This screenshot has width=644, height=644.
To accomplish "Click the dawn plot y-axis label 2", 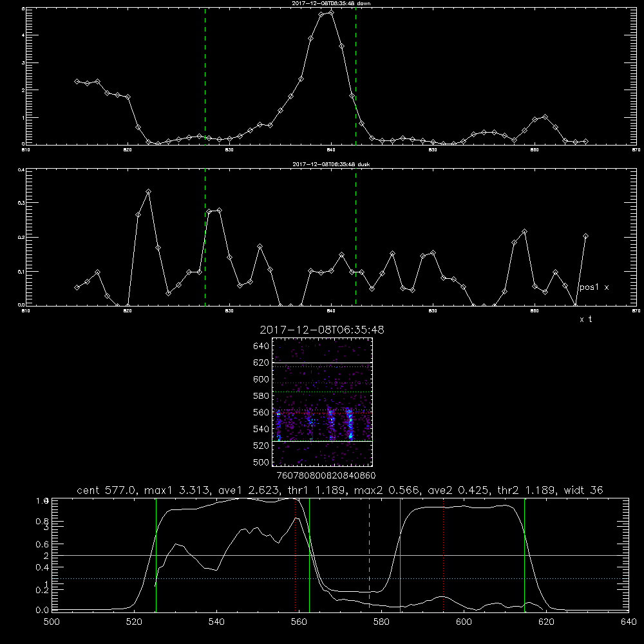I will tap(23, 90).
